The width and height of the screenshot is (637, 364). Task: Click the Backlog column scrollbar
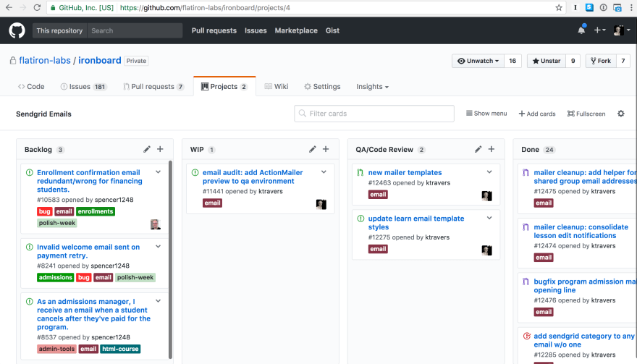(x=170, y=260)
